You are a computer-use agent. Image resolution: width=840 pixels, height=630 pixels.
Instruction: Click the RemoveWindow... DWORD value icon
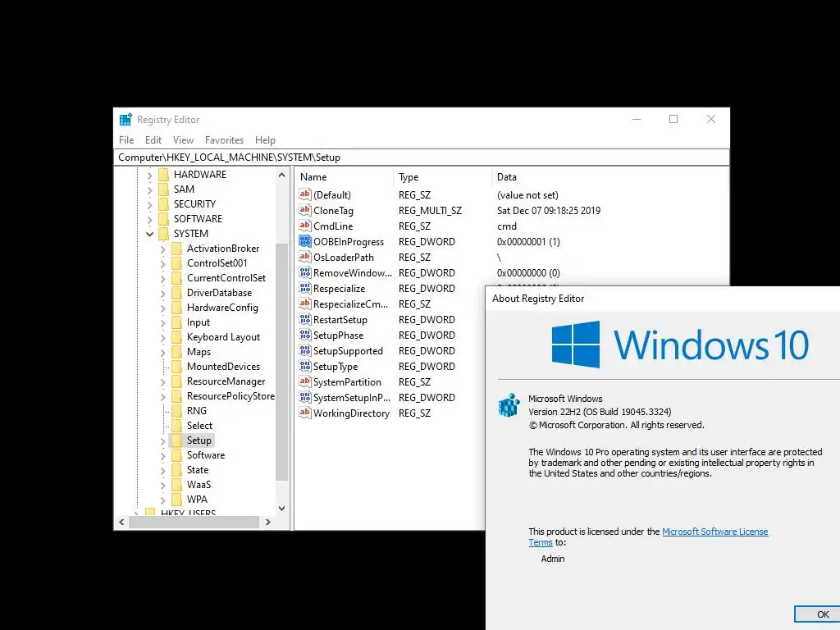pos(305,272)
